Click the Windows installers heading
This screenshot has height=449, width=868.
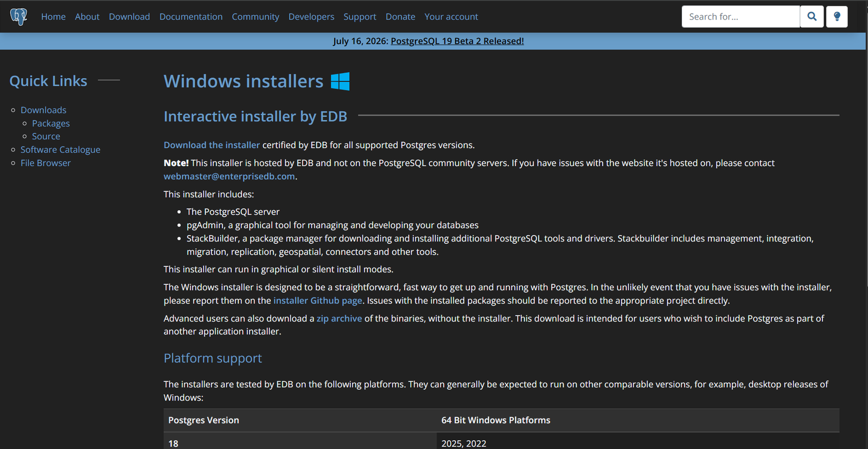click(x=244, y=81)
